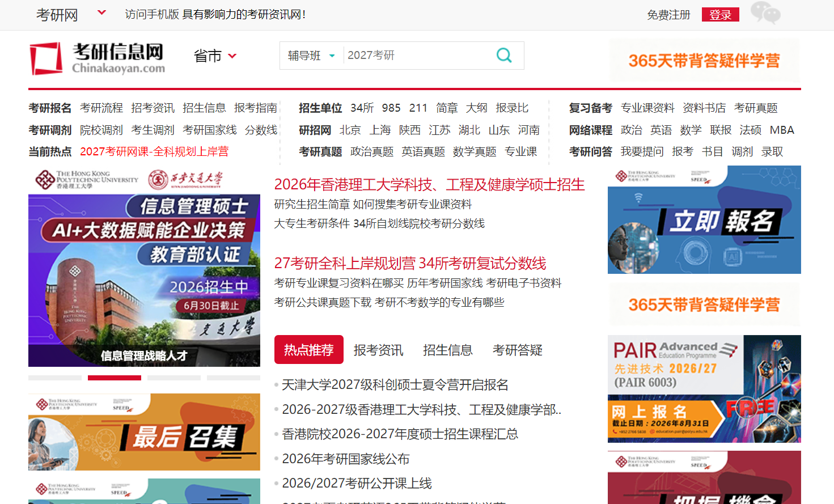This screenshot has width=834, height=504.
Task: Open article 2026年考研国家线公布
Action: [x=346, y=459]
